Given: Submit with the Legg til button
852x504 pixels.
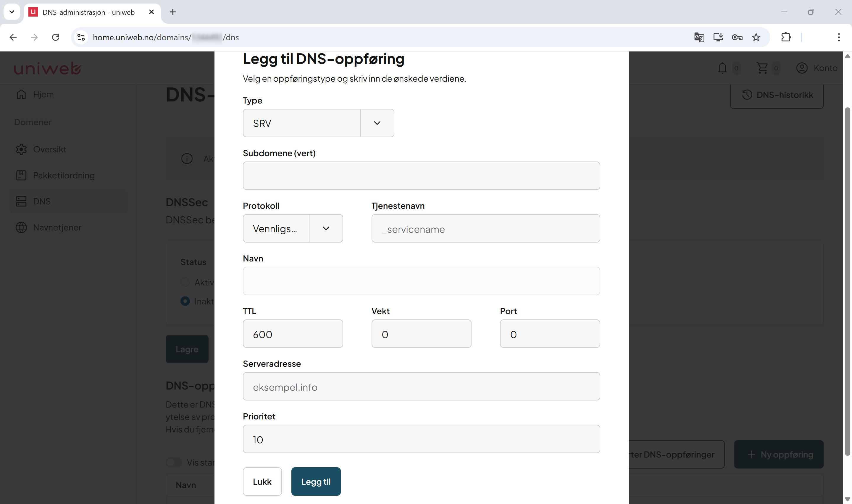Looking at the screenshot, I should [x=316, y=481].
